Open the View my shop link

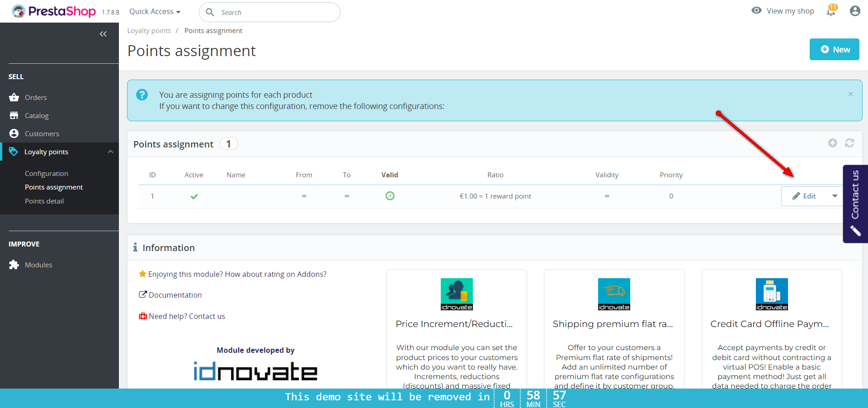point(790,11)
